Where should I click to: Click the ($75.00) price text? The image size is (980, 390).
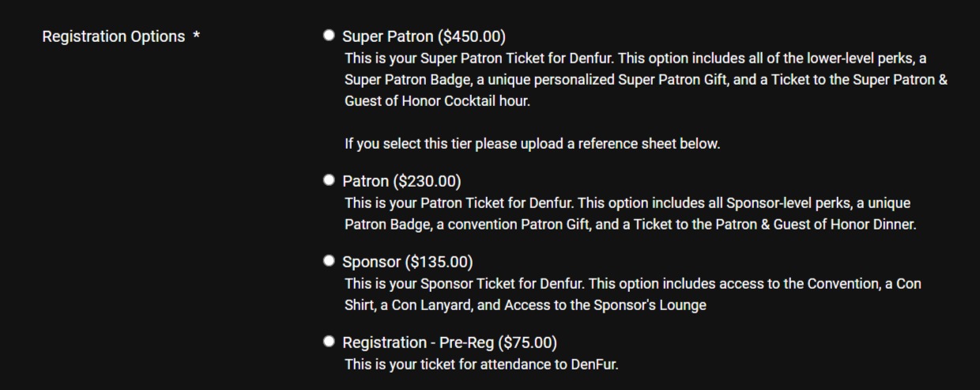528,343
